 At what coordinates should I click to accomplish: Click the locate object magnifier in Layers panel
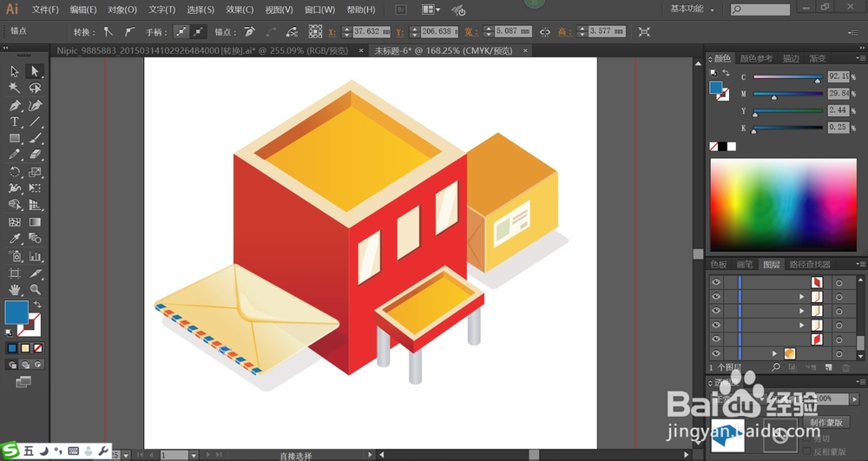pyautogui.click(x=775, y=367)
